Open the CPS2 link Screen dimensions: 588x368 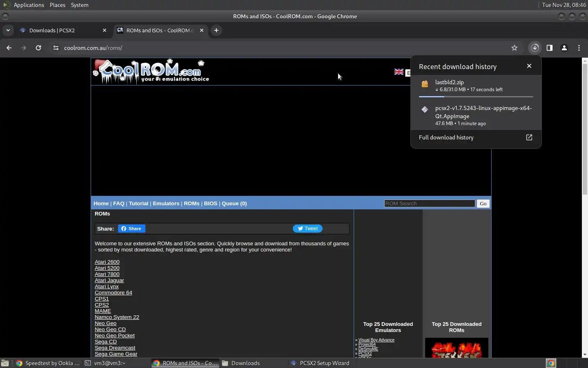(102, 305)
